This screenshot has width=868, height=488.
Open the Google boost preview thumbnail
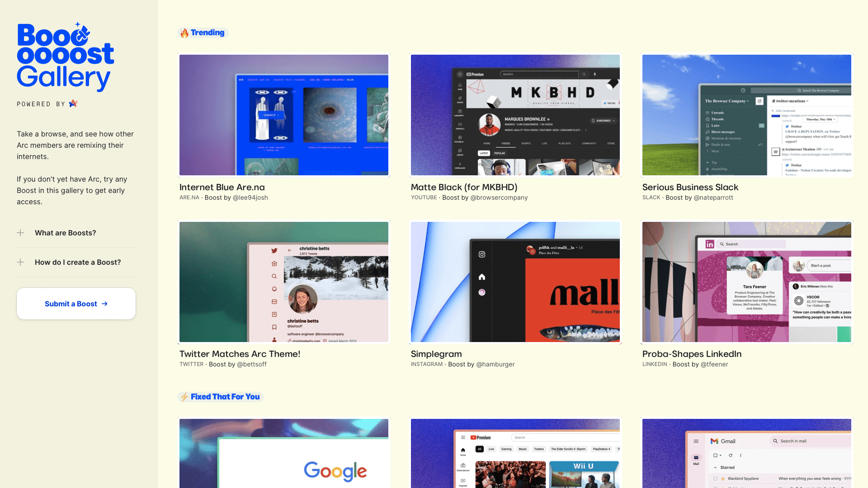(x=284, y=453)
